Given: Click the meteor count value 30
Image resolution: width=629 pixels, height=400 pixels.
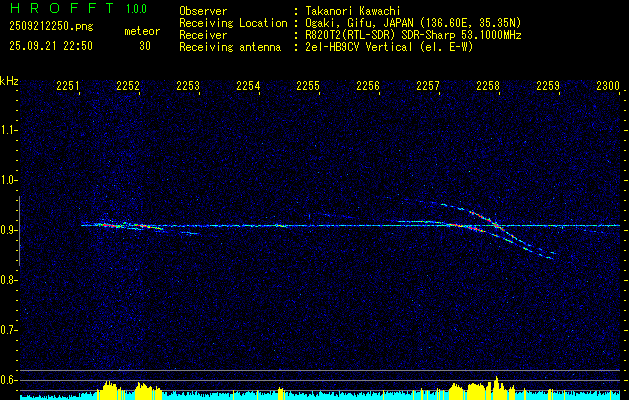Looking at the screenshot, I should (145, 46).
